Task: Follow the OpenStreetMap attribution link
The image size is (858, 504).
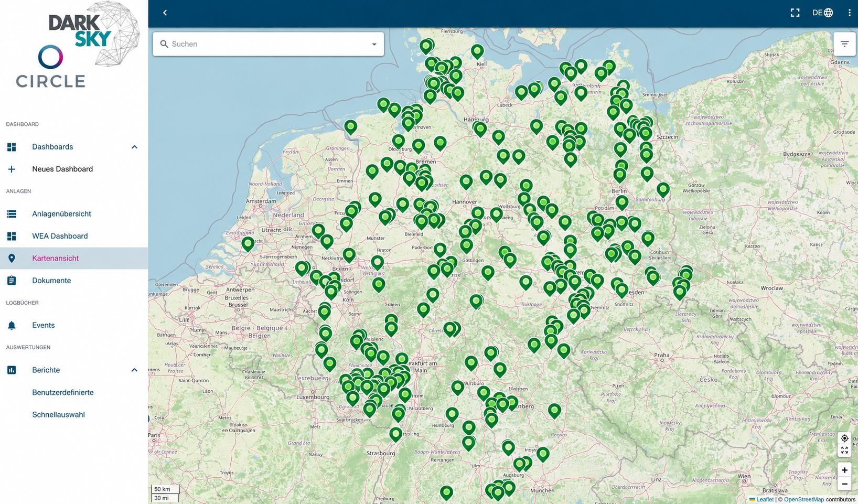Action: click(803, 499)
